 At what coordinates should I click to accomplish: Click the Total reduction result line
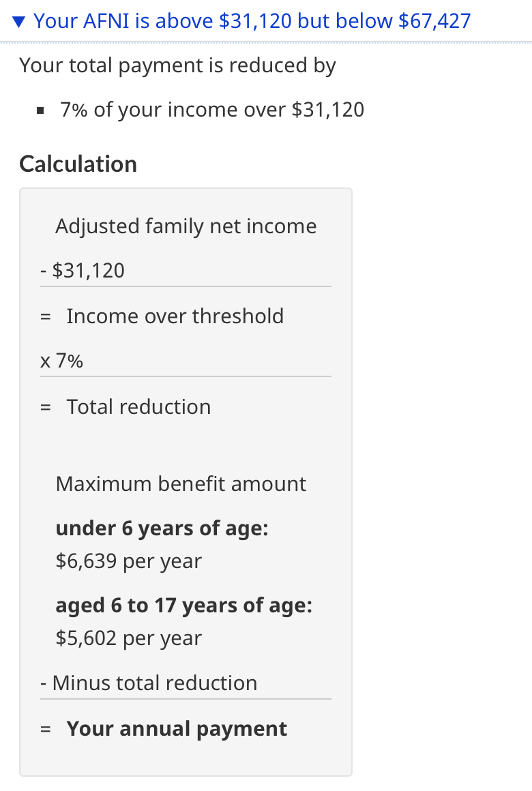pyautogui.click(x=139, y=406)
